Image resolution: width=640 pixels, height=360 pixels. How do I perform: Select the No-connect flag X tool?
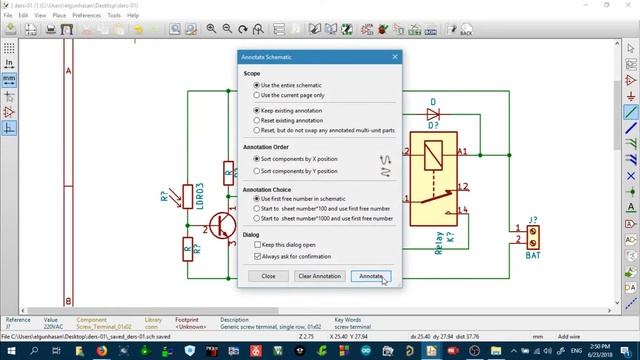(x=631, y=176)
